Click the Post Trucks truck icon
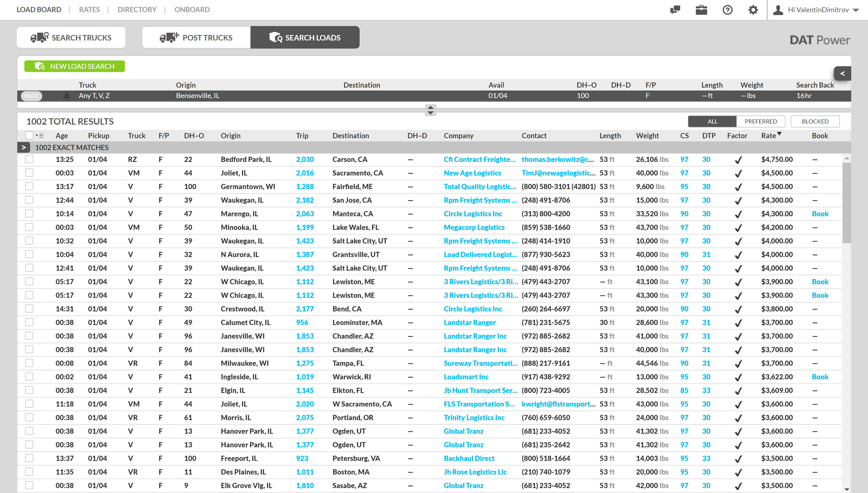 (169, 37)
